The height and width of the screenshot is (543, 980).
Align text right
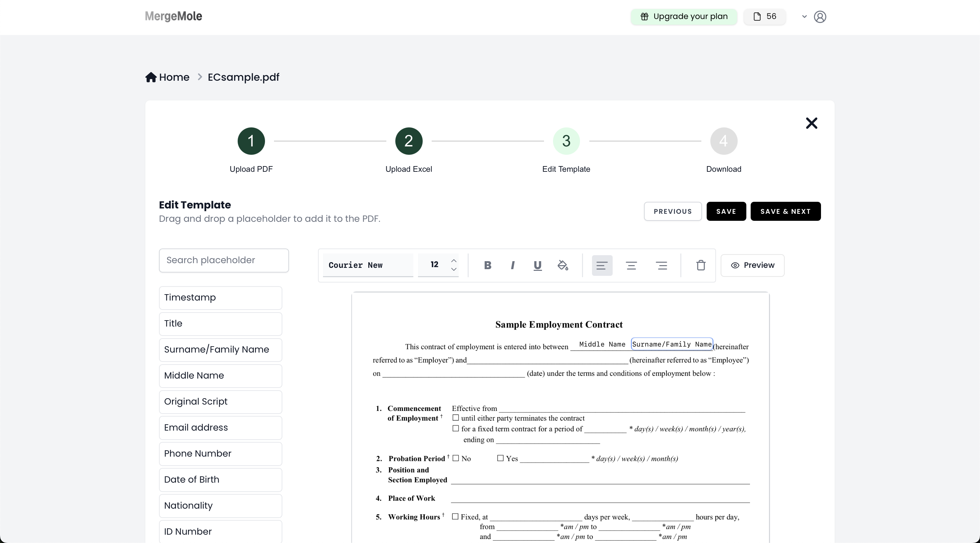[x=662, y=265]
